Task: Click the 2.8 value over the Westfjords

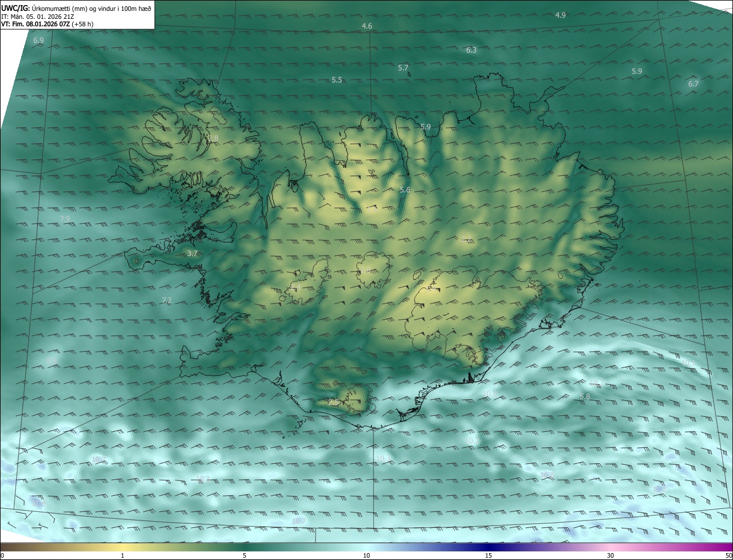Action: pos(213,139)
